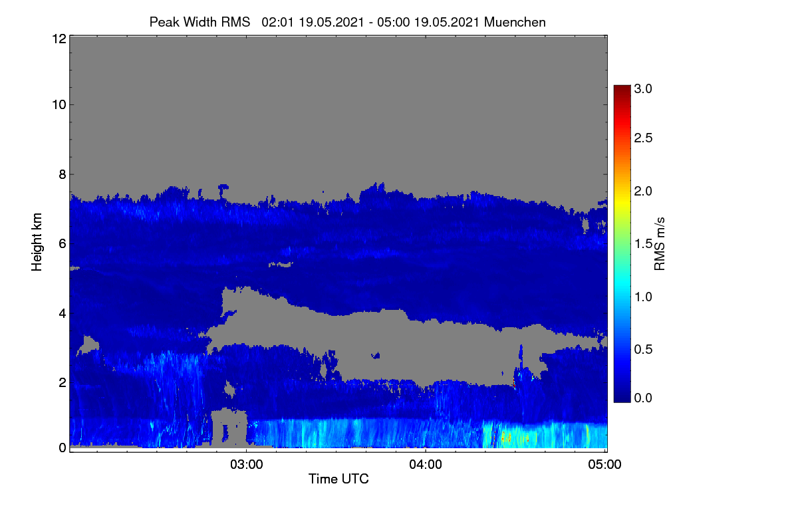The height and width of the screenshot is (532, 798).
Task: Click the height tick label 0
Action: (x=62, y=448)
